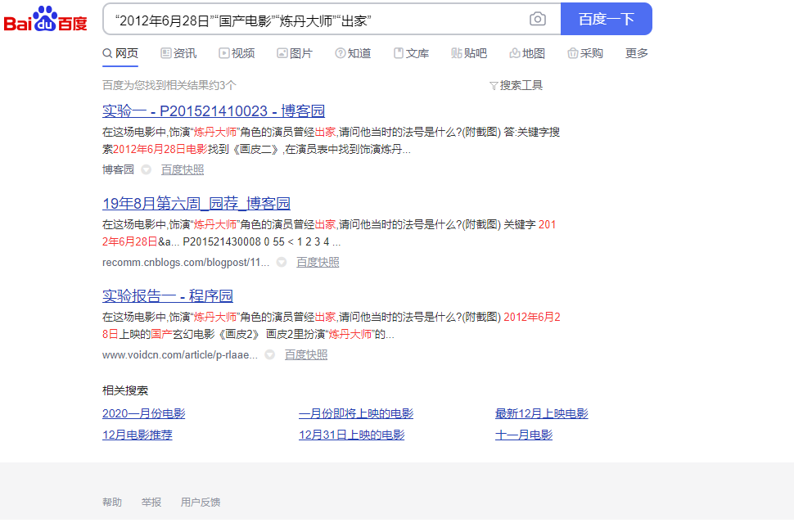This screenshot has height=532, width=794.
Task: Open related search 一月份即将上映的电影
Action: pyautogui.click(x=356, y=413)
